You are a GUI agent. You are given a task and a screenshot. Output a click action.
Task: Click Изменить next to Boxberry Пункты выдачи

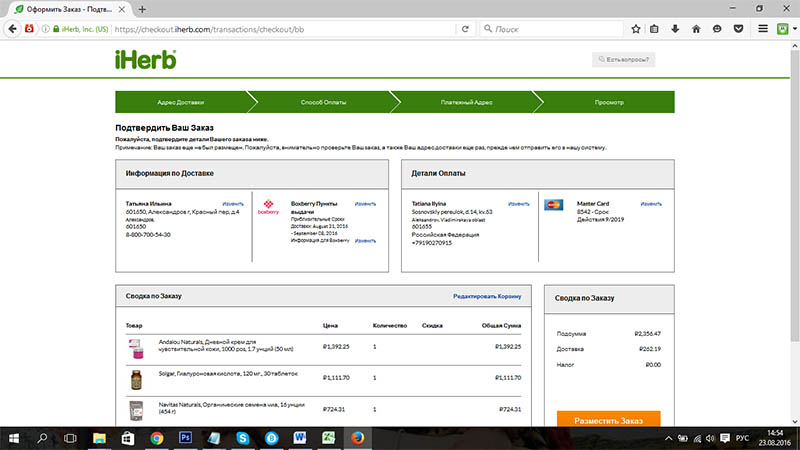[x=365, y=204]
